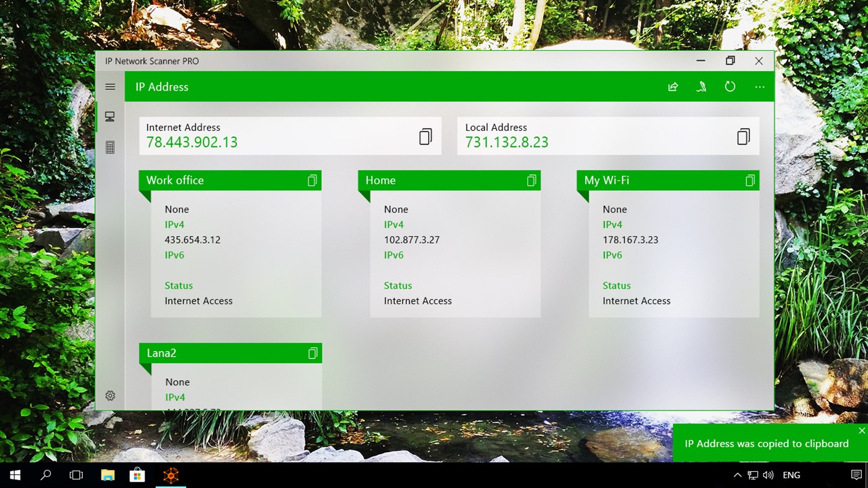
Task: Expand the hamburger navigation menu
Action: tap(110, 87)
